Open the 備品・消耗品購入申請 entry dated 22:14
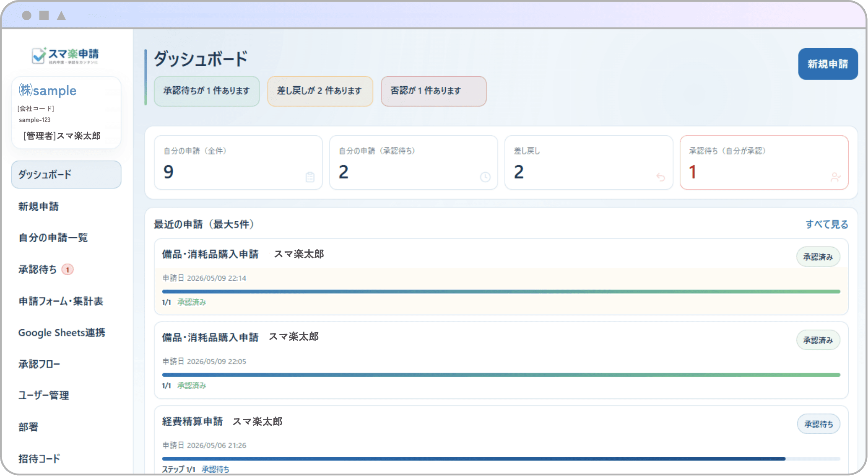The height and width of the screenshot is (476, 868). [501, 277]
